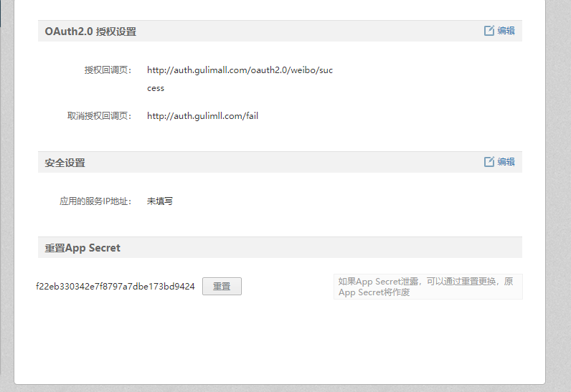
Task: Click the 安全设置 section title
Action: (65, 163)
